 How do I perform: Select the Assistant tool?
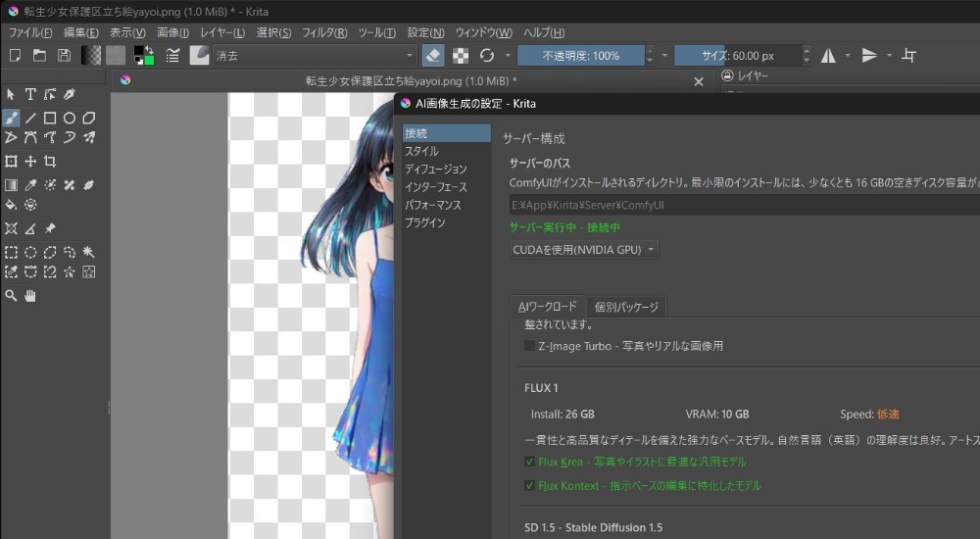11,228
